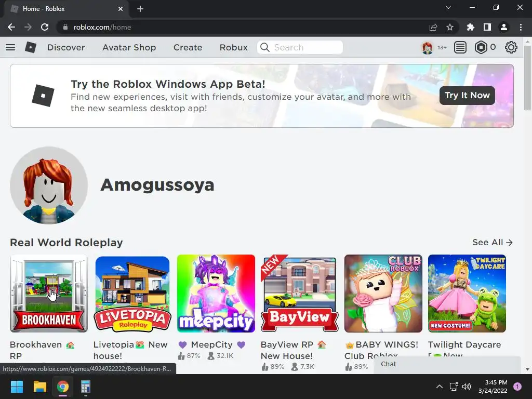This screenshot has height=399, width=532.
Task: Open volume tray icon
Action: [x=467, y=387]
